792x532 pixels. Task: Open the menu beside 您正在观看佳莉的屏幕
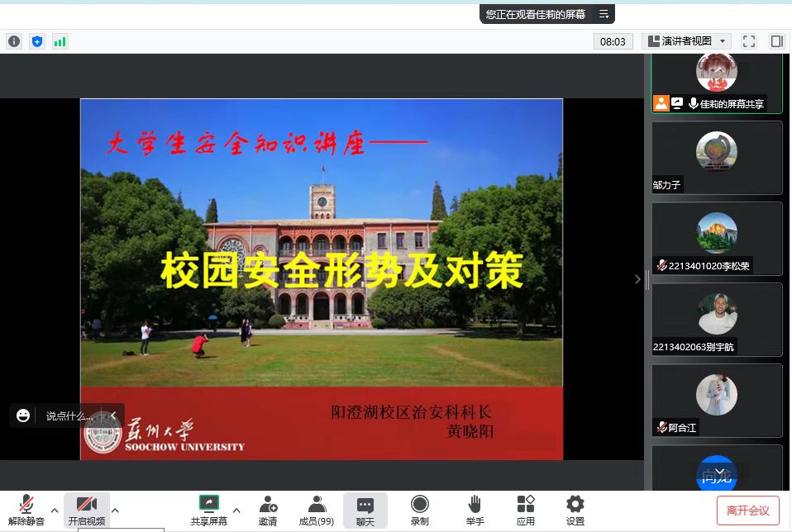(x=604, y=14)
